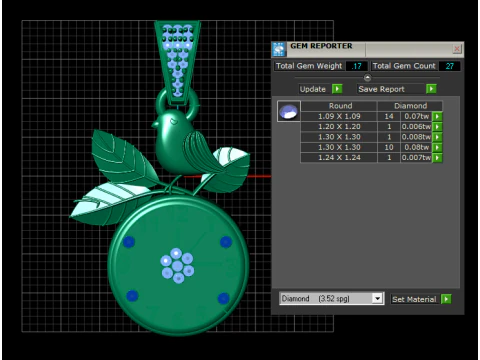Click the Diamond column header

click(x=410, y=106)
